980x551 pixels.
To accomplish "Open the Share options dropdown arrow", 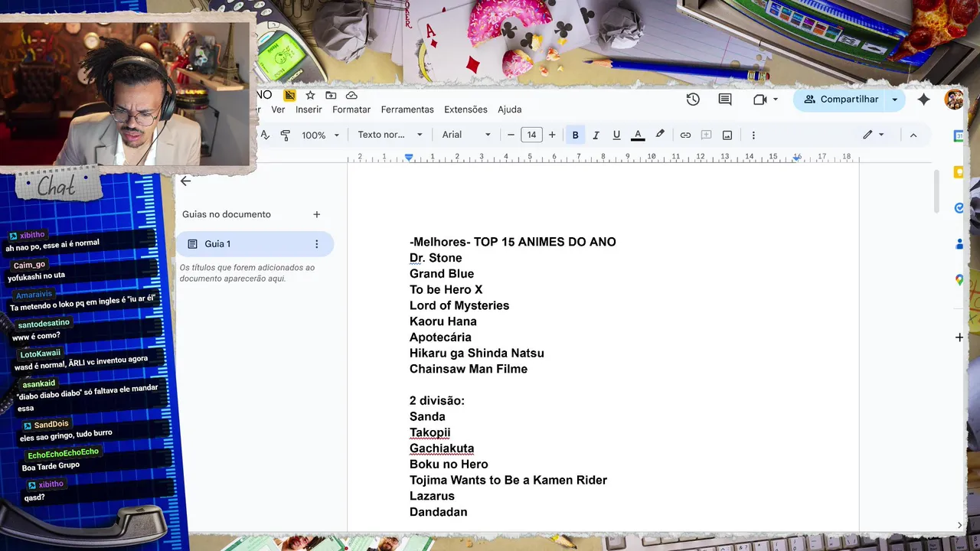I will coord(894,99).
